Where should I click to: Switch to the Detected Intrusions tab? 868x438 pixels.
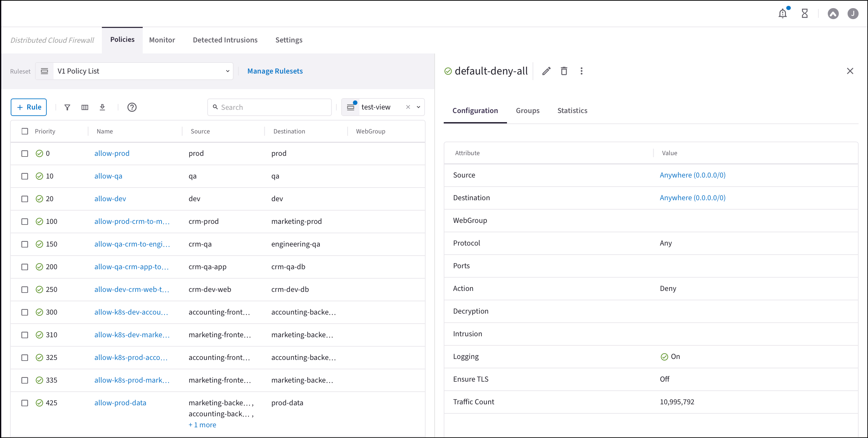pyautogui.click(x=225, y=40)
